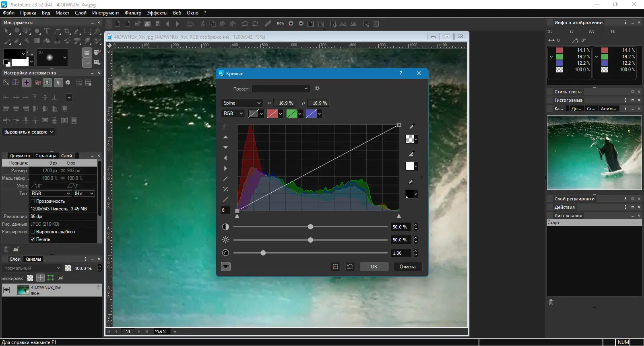Open the Фильтр menu
The image size is (644, 346).
[133, 13]
